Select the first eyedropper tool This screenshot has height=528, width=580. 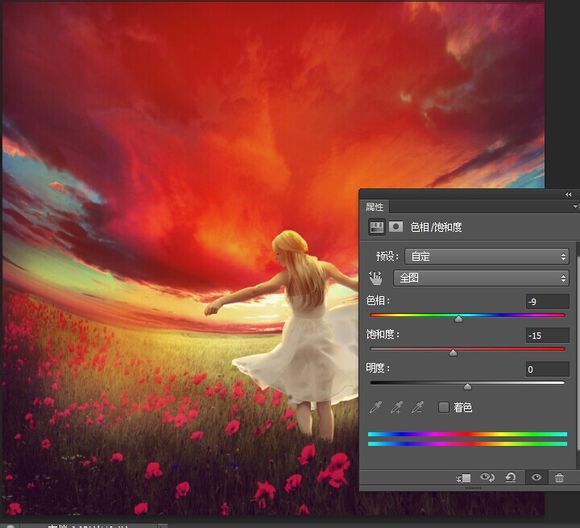(x=375, y=407)
